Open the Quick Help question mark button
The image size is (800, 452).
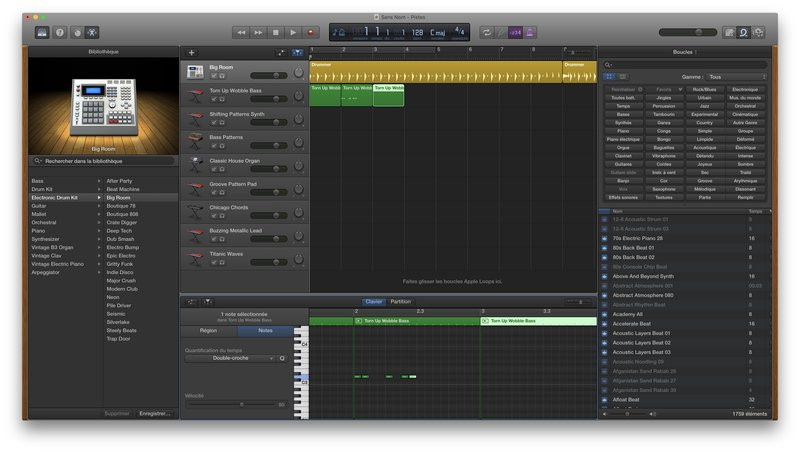coord(60,33)
